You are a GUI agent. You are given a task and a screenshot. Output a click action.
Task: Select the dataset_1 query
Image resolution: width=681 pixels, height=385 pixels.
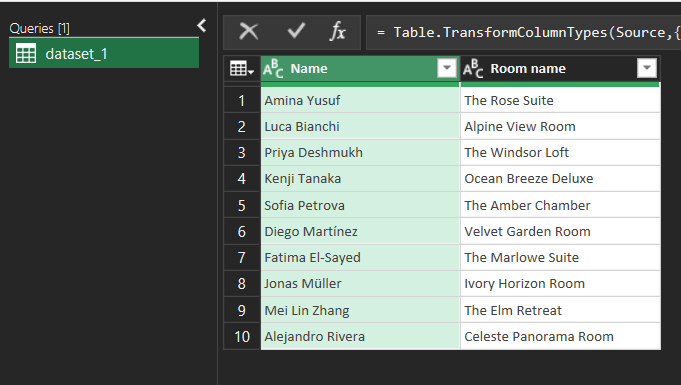click(x=104, y=53)
